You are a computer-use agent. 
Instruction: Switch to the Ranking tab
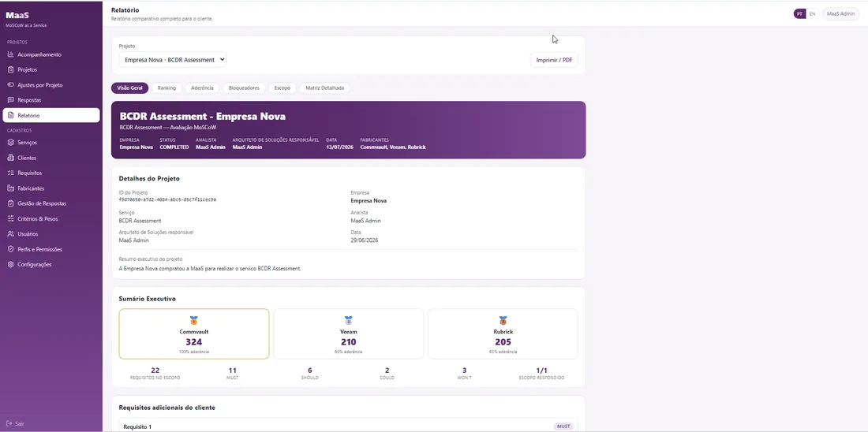click(x=166, y=88)
